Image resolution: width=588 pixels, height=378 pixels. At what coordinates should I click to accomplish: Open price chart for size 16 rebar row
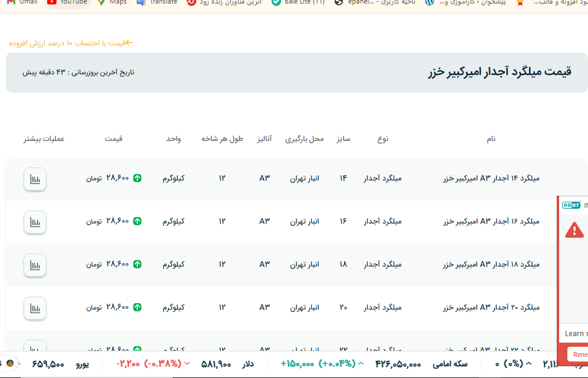tap(35, 222)
